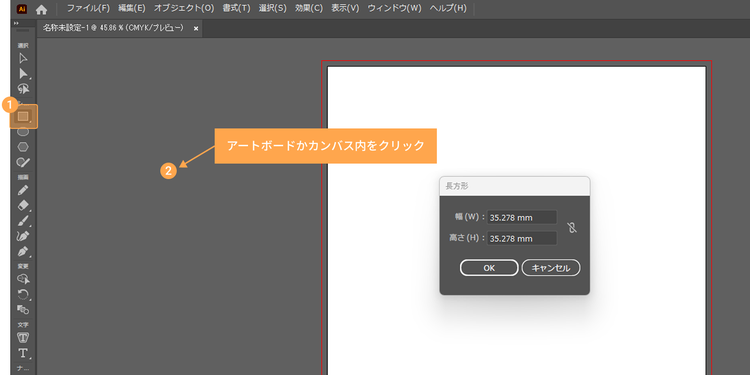Select the Direct Selection tool
The width and height of the screenshot is (750, 375).
pos(23,73)
